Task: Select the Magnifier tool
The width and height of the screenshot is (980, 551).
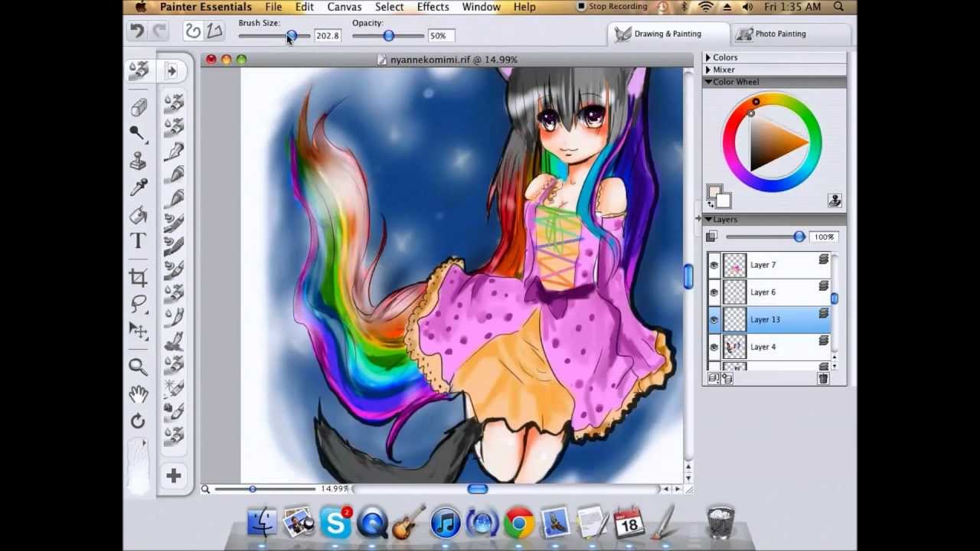Action: [139, 367]
